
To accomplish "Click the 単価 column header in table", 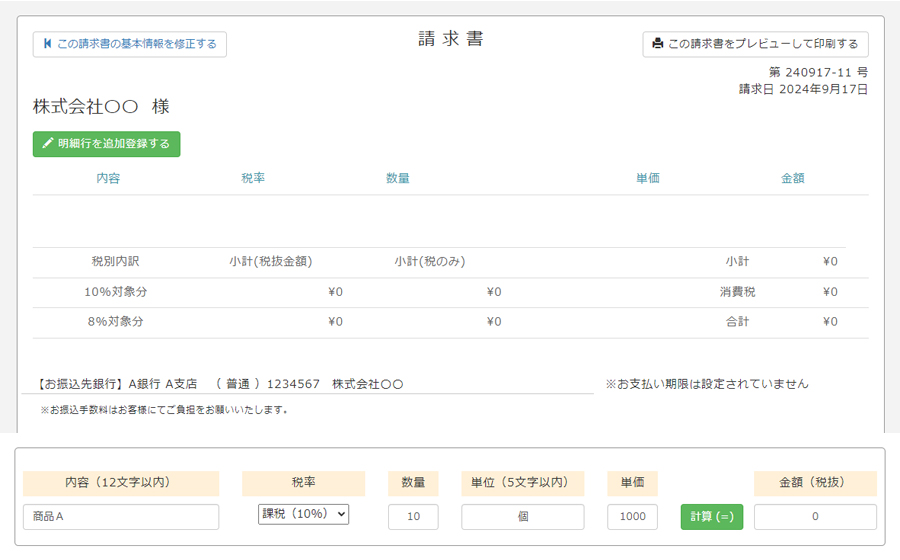I will pos(647,179).
